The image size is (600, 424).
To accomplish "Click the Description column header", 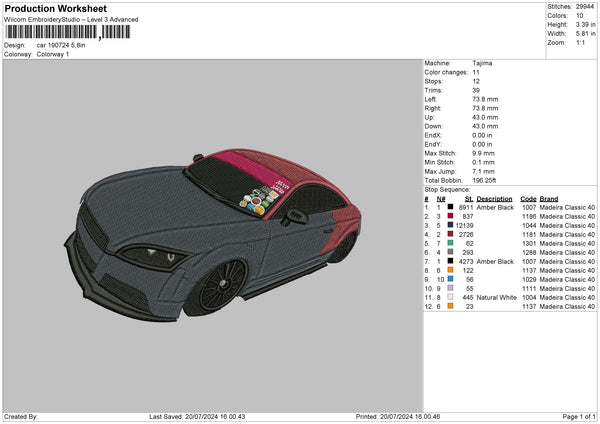I will [x=494, y=198].
